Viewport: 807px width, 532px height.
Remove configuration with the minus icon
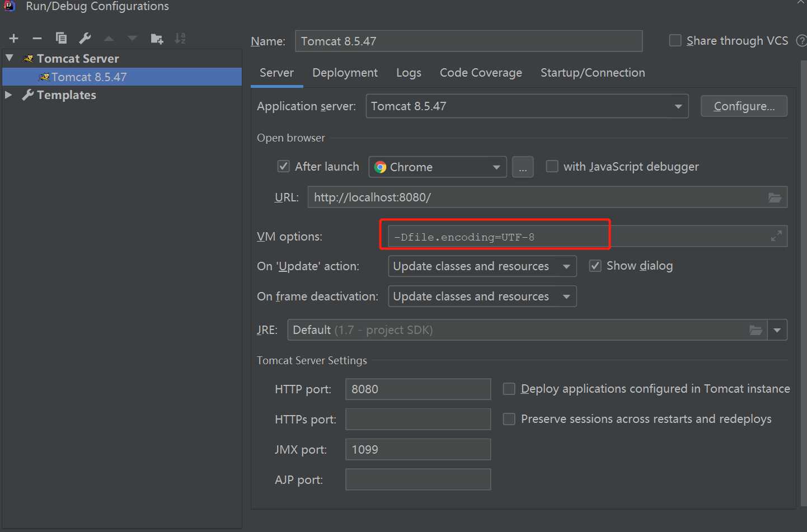37,38
